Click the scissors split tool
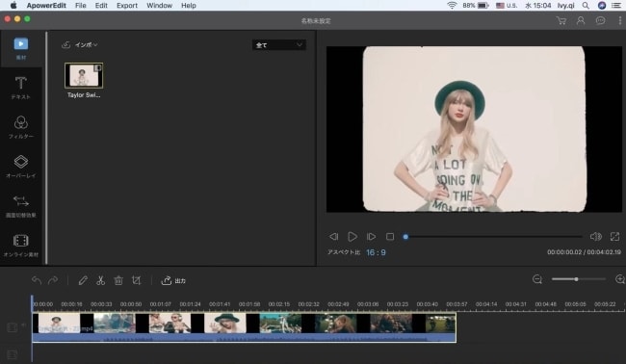Image resolution: width=626 pixels, height=364 pixels. click(100, 280)
